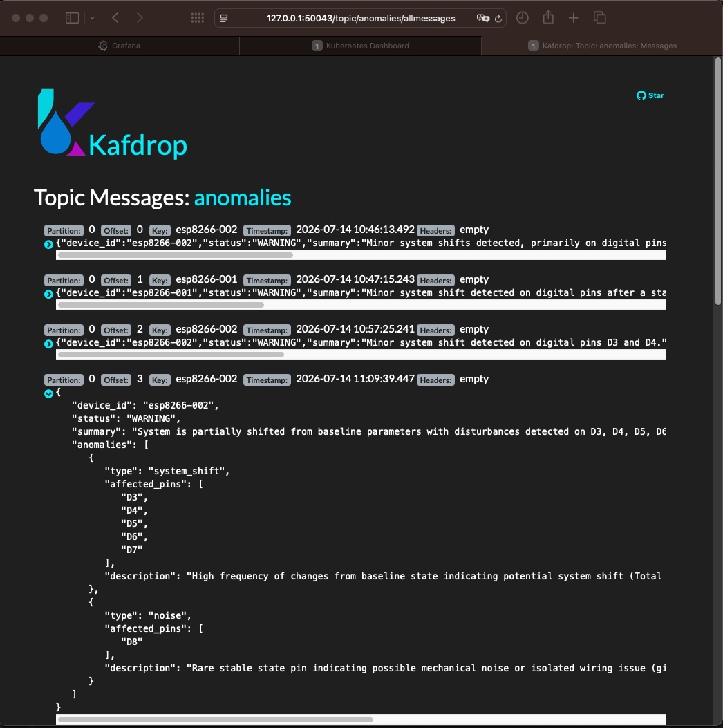This screenshot has height=728, width=723.
Task: Switch to Kubernetes Dashboard tab
Action: point(361,46)
